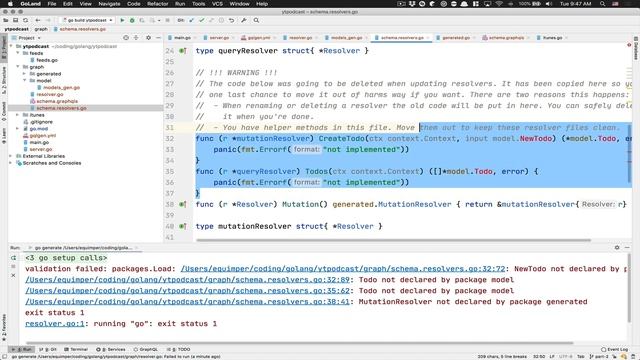Click gutter implementation icon on line 24
This screenshot has height=360, width=640.
tap(182, 51)
